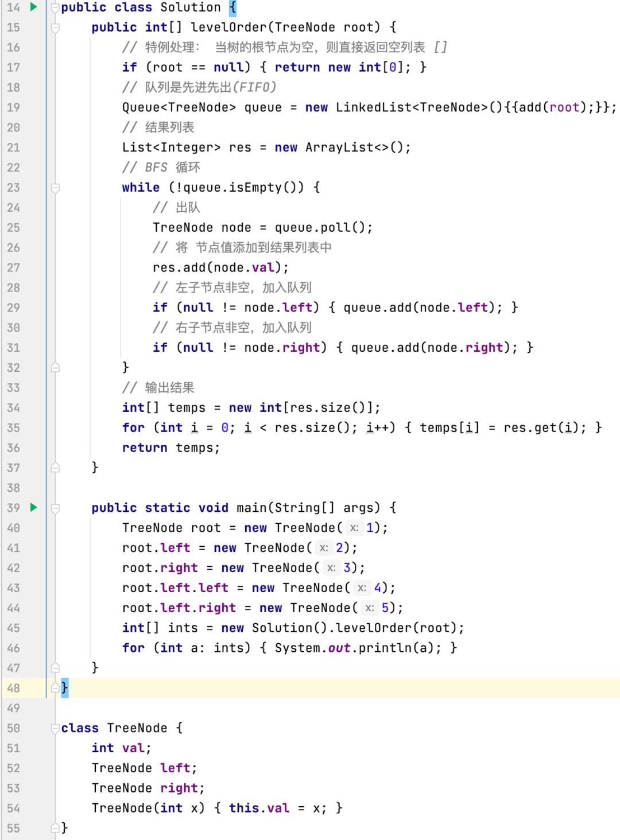Click line number 19 in the gutter
620x840 pixels.
point(13,107)
